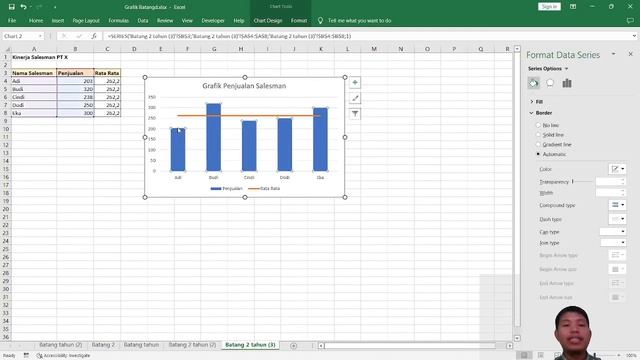Select Fill & Line paint bucket icon
The height and width of the screenshot is (360, 640).
click(x=533, y=83)
